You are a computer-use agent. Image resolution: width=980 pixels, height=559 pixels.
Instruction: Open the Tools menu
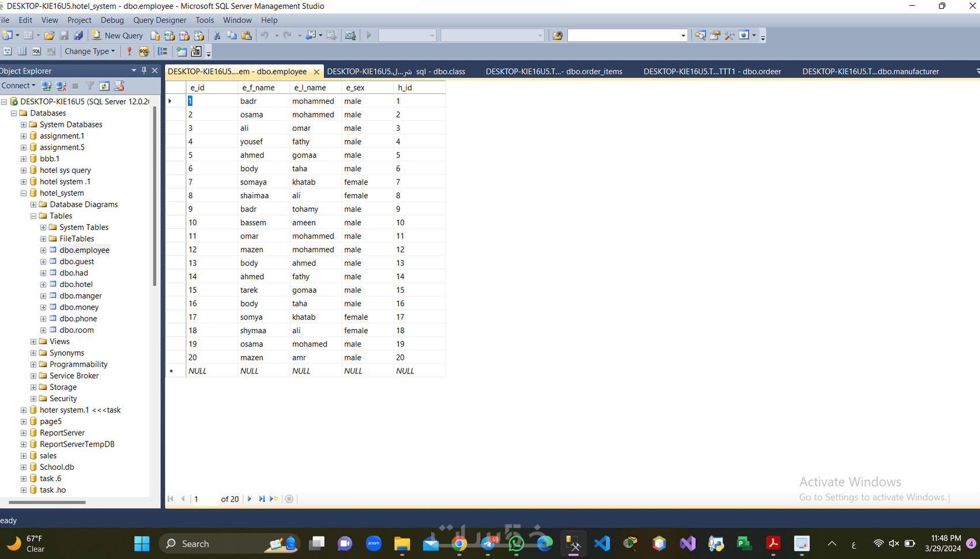(205, 20)
